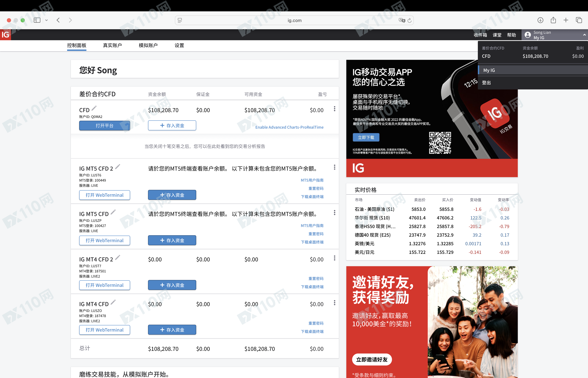Expand sidebar options chevron in Safari toolbar
The height and width of the screenshot is (378, 588).
(x=46, y=20)
